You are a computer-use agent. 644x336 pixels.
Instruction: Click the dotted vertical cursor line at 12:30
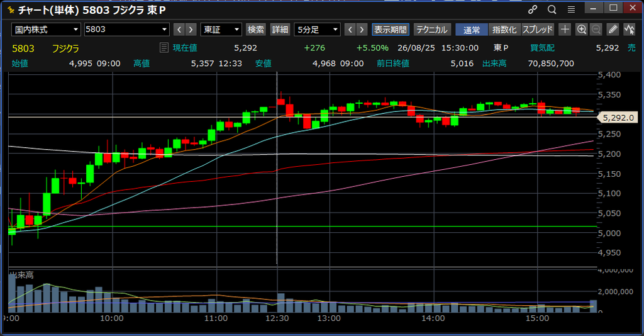coord(277,169)
